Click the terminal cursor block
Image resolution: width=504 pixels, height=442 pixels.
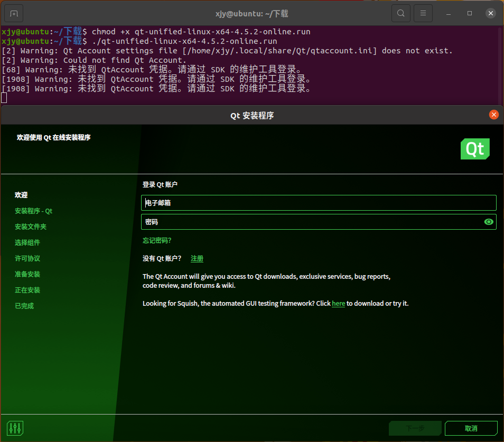[x=4, y=98]
